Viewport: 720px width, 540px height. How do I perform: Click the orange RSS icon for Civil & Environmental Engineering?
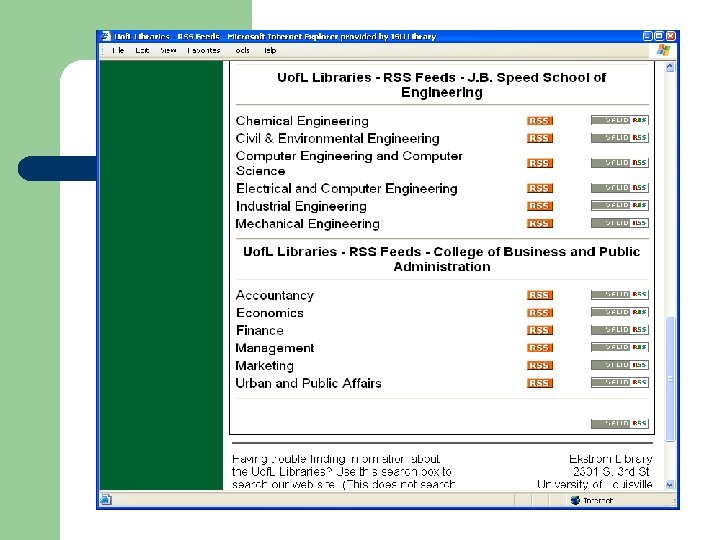(x=540, y=138)
